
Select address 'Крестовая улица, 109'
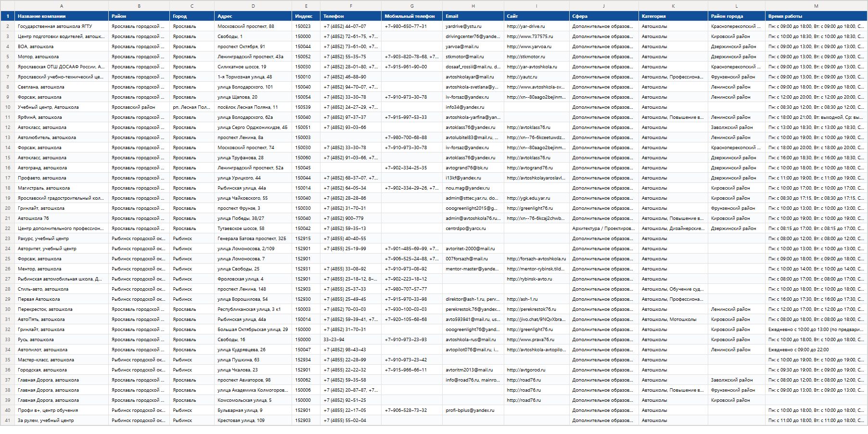click(253, 421)
